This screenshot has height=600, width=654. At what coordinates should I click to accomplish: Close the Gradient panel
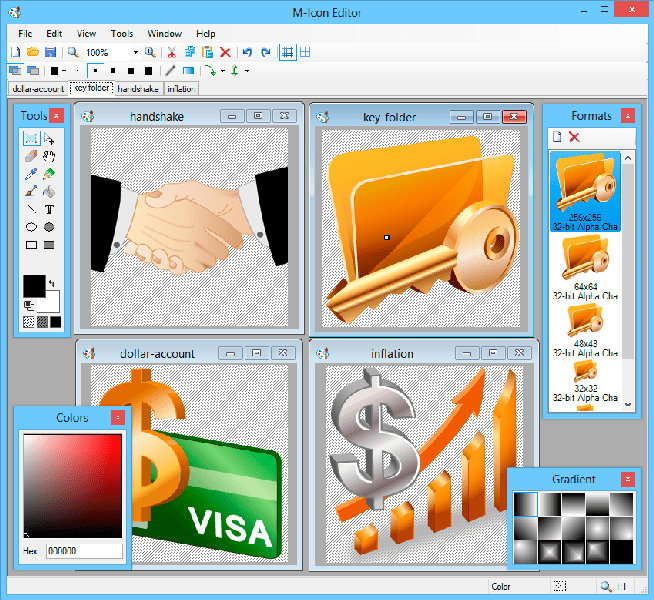(x=628, y=479)
